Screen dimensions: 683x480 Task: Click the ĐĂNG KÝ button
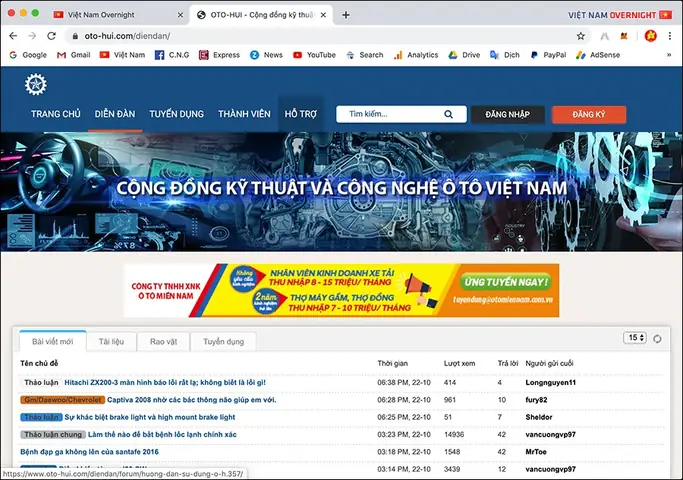[589, 115]
